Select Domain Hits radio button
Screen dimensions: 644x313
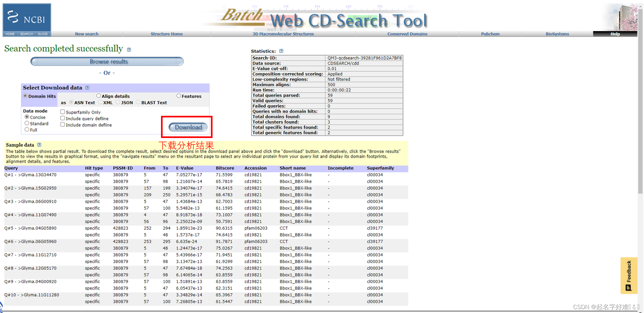click(x=25, y=96)
